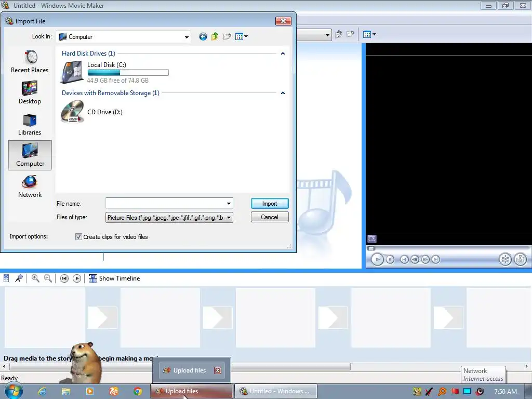532x399 pixels.
Task: Stop the preview monitor playback
Action: 390,260
